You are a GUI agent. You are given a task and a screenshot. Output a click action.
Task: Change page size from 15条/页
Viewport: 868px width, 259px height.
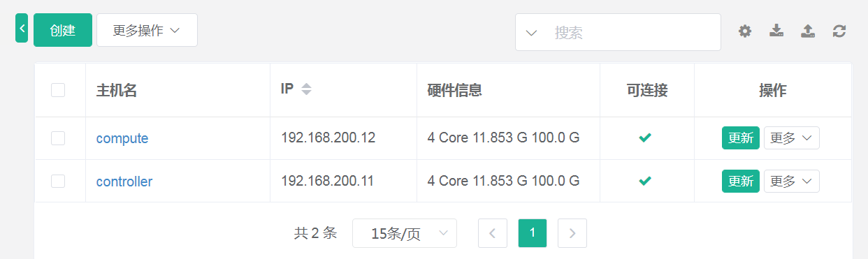[x=405, y=233]
